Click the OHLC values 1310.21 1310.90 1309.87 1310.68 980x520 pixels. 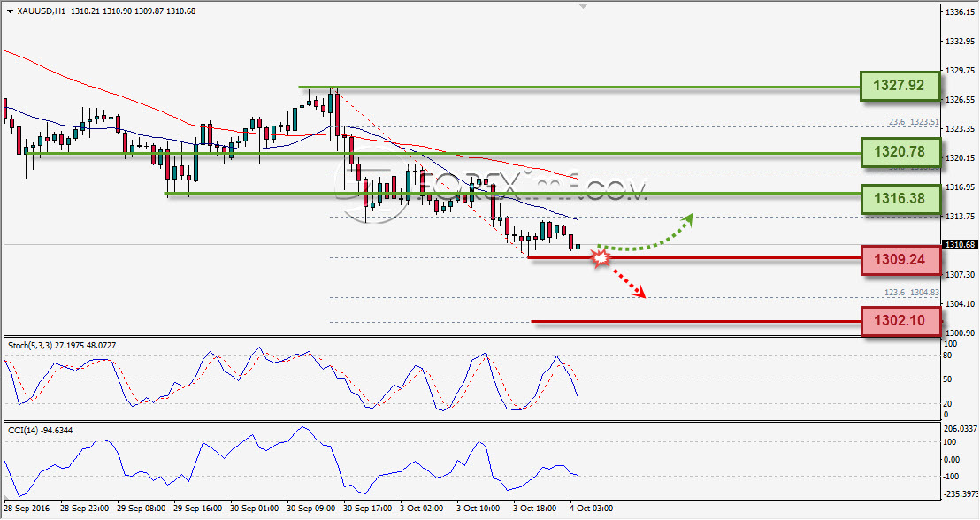pos(134,11)
